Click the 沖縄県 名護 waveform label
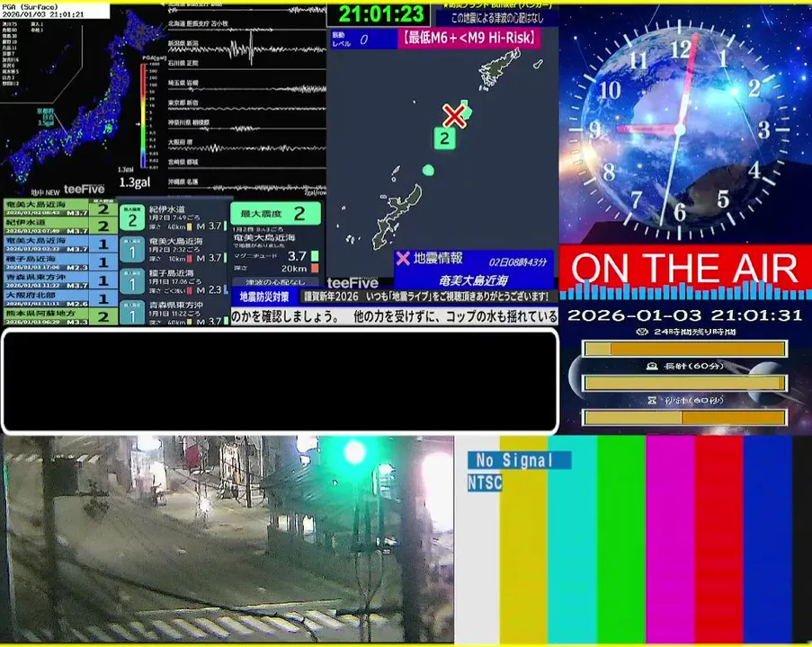This screenshot has height=647, width=812. click(x=183, y=182)
